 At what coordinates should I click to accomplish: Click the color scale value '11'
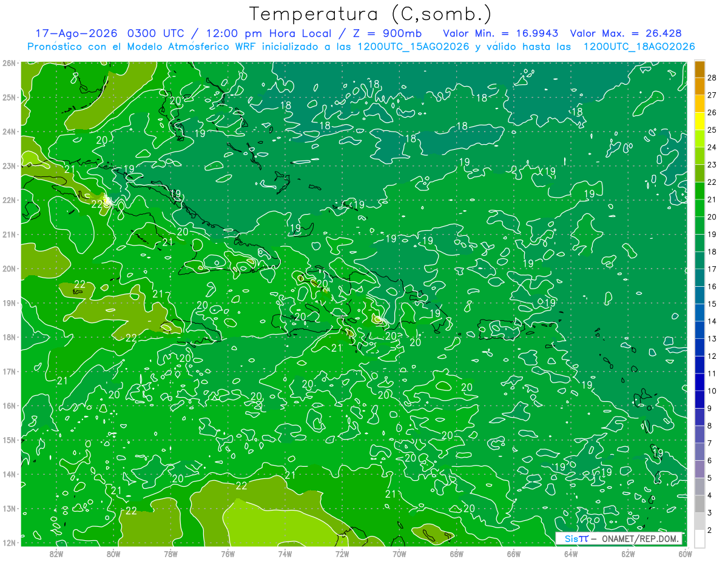tap(712, 373)
